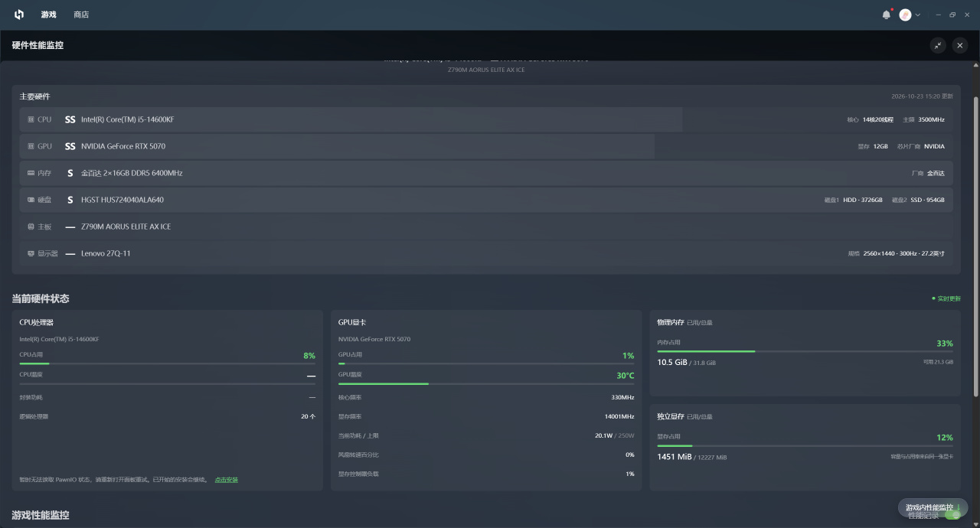Select the NVIDIA GeForce RTX 5070 hardware row text
The image size is (980, 528).
(123, 146)
